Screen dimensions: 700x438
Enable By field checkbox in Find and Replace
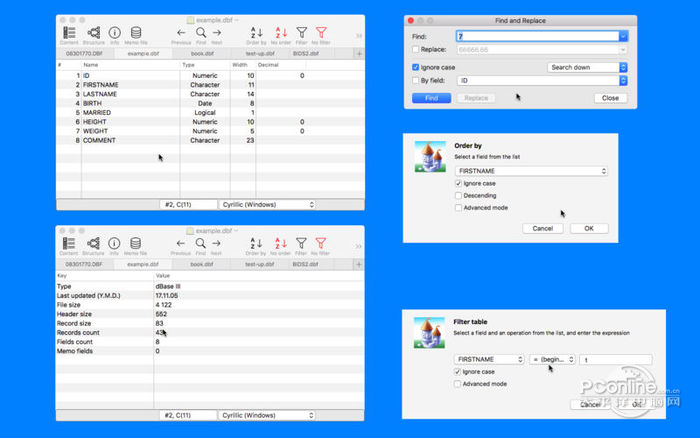[x=416, y=80]
